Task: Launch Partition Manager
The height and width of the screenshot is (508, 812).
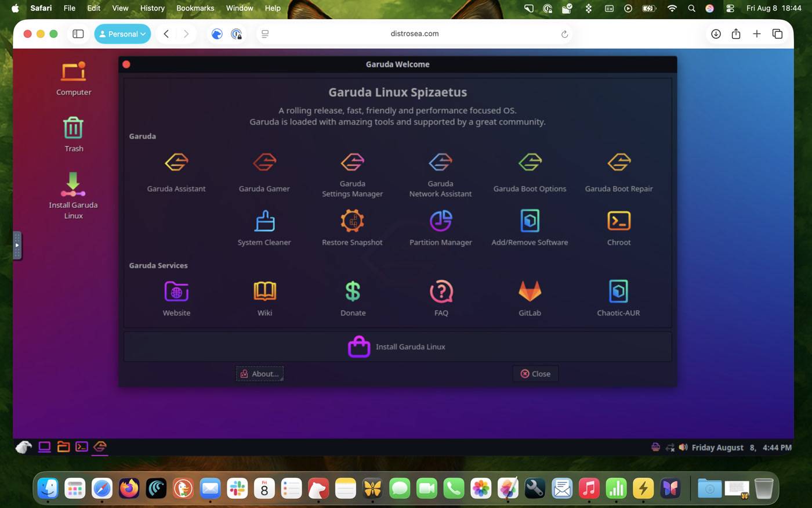Action: tap(441, 228)
